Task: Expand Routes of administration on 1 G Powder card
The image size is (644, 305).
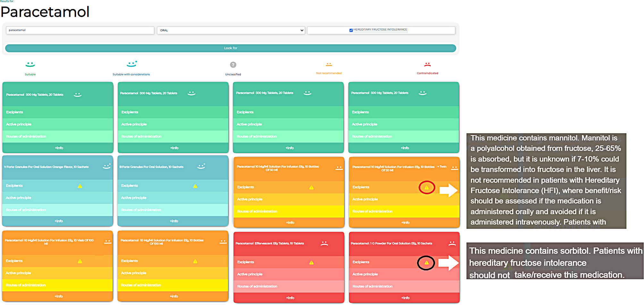Action: [404, 286]
